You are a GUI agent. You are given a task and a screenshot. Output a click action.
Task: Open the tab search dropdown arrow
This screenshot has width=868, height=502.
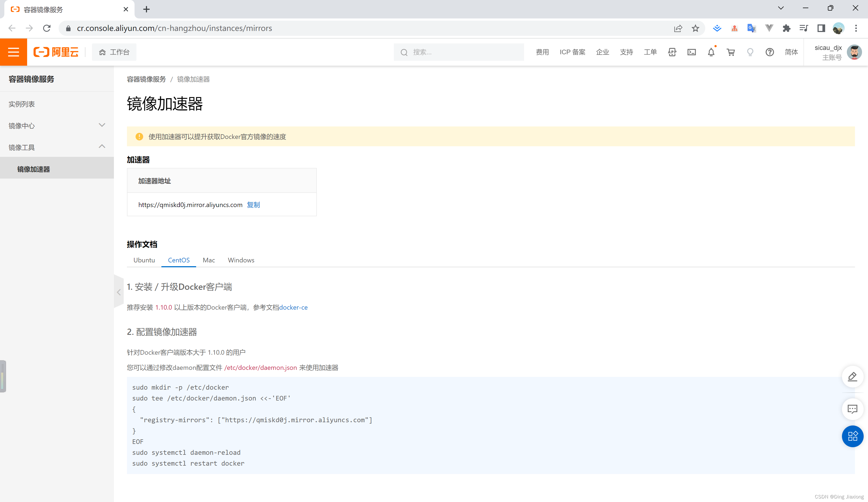(780, 8)
